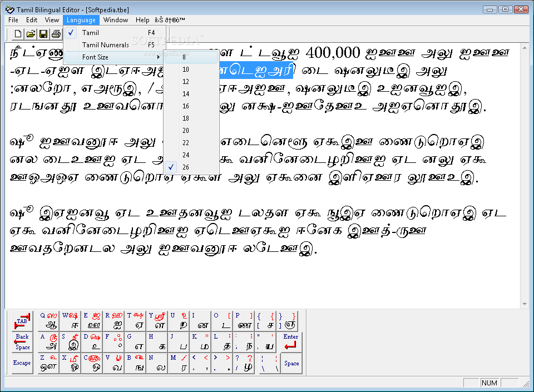Screen dimensions: 534x392
Task: Click the D key on virtual keyboard
Action: [x=92, y=341]
